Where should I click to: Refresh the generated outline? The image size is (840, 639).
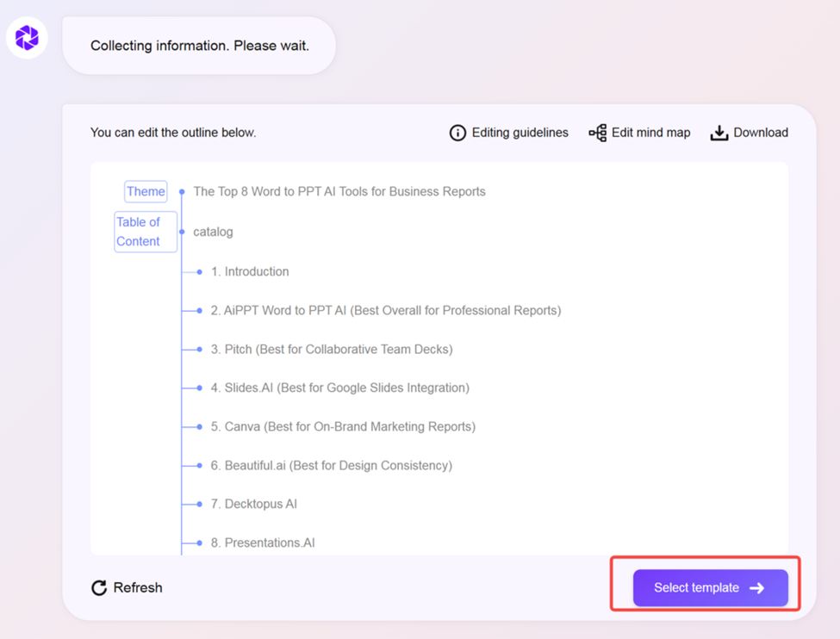click(x=137, y=587)
